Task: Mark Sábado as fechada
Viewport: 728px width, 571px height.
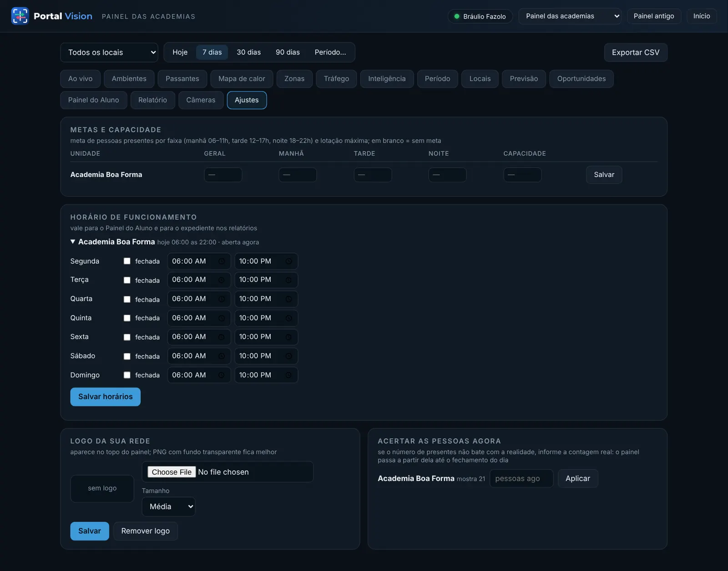Action: (127, 356)
